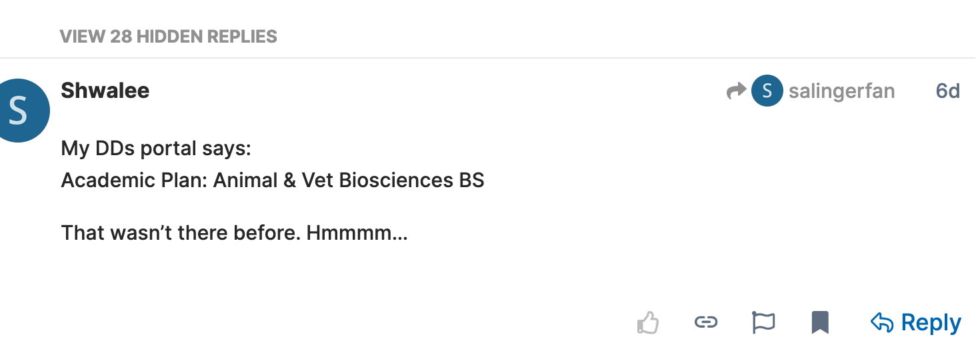Show the salingerfan post being replied to
980x341 pixels.
pyautogui.click(x=841, y=91)
